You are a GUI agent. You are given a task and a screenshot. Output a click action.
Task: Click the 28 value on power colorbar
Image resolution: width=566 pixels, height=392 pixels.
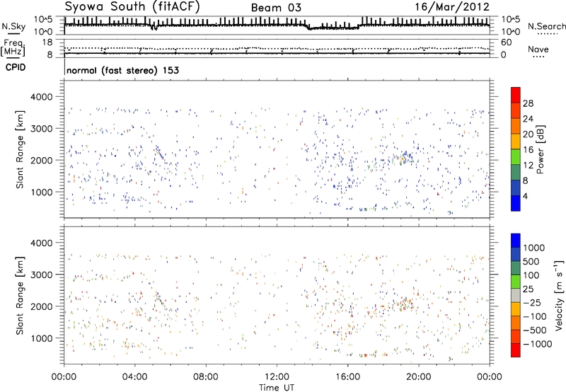528,103
